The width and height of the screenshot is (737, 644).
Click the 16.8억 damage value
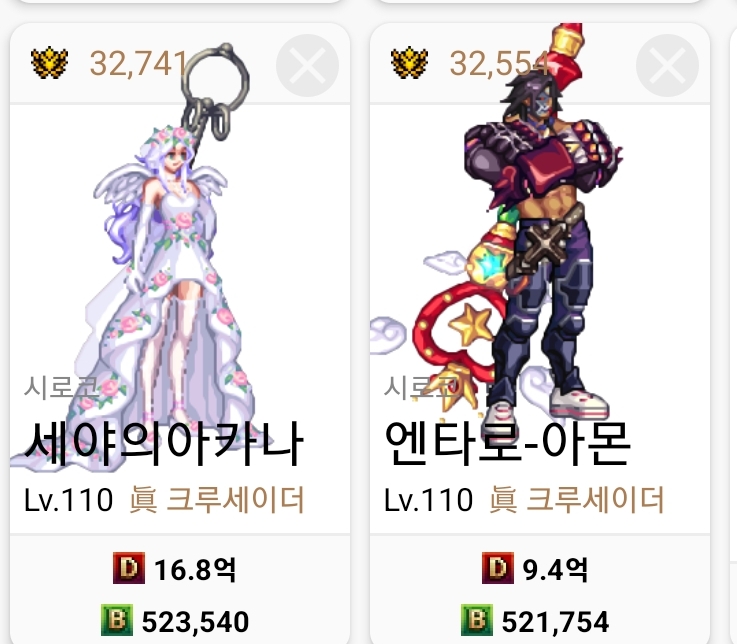pos(195,570)
